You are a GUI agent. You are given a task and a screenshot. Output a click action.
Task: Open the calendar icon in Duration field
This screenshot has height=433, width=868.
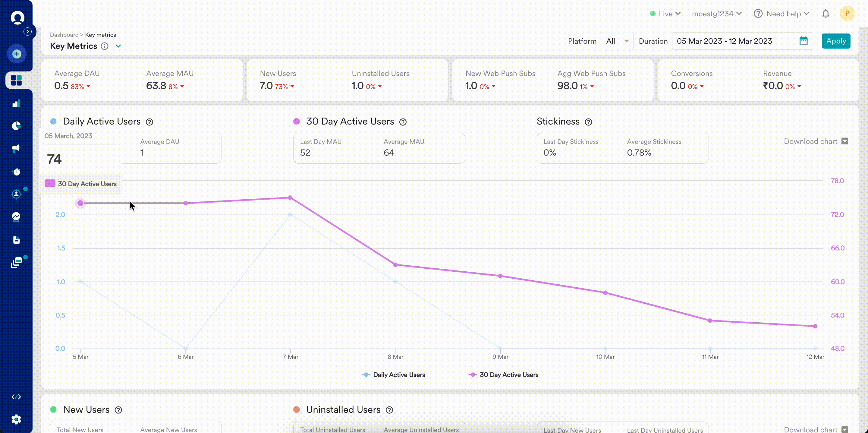coord(803,41)
